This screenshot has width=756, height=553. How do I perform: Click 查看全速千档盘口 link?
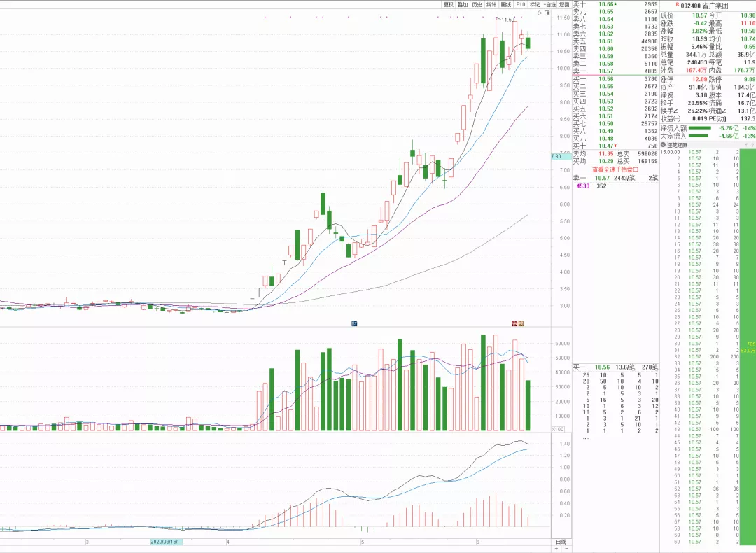coord(615,169)
